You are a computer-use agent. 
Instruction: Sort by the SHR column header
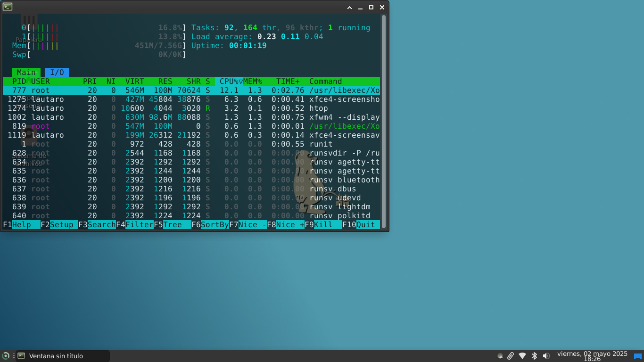194,81
